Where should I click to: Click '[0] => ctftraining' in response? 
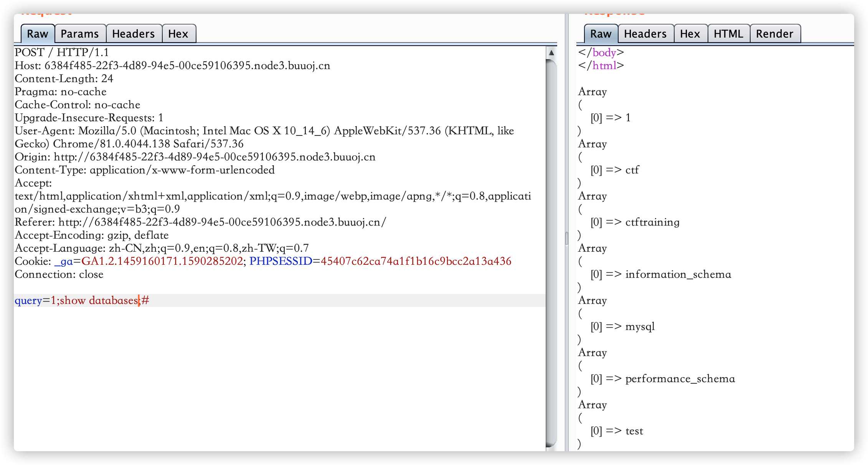pyautogui.click(x=635, y=222)
